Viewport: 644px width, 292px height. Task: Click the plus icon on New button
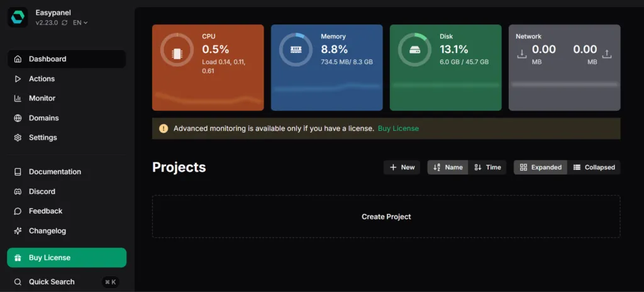tap(393, 167)
